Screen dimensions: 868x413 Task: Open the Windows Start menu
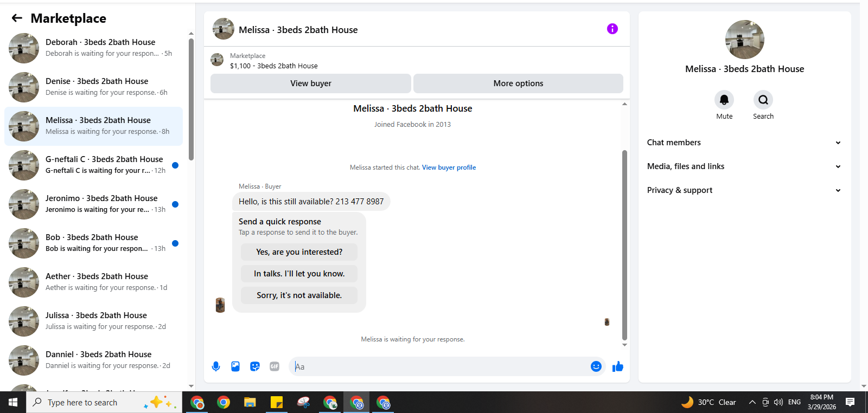pos(13,402)
